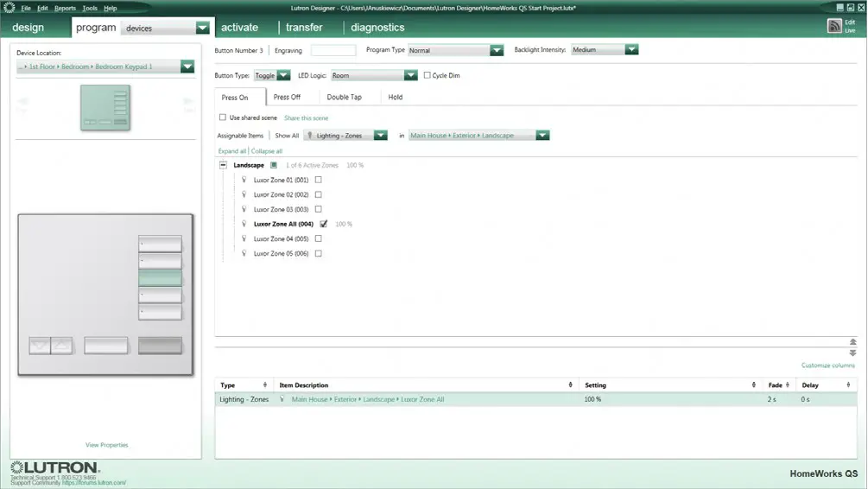868x489 pixels.
Task: Click the bulb icon for Luxor Zone All
Action: 244,224
